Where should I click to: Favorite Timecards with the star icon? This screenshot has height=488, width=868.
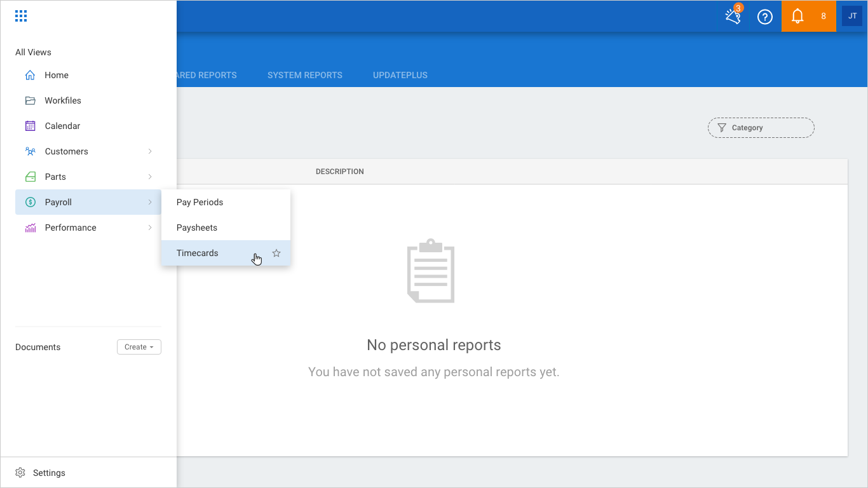tap(276, 253)
